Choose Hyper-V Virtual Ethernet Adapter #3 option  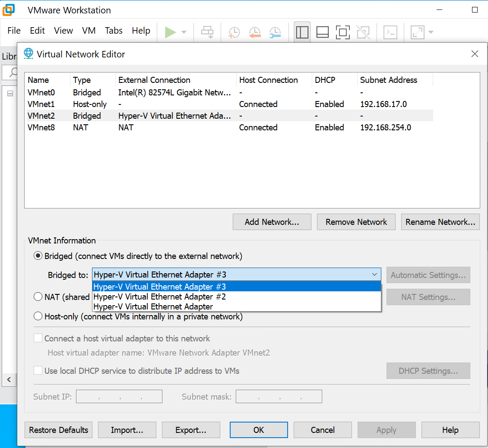click(x=237, y=287)
